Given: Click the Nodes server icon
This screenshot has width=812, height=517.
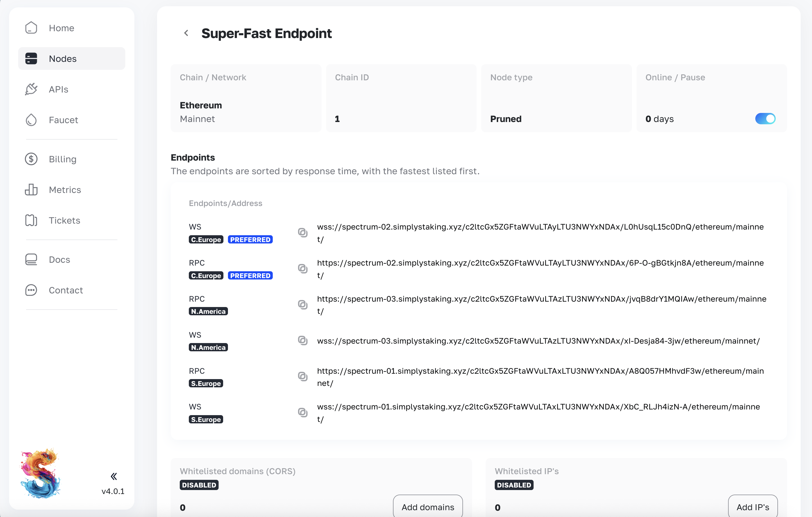Looking at the screenshot, I should point(31,58).
